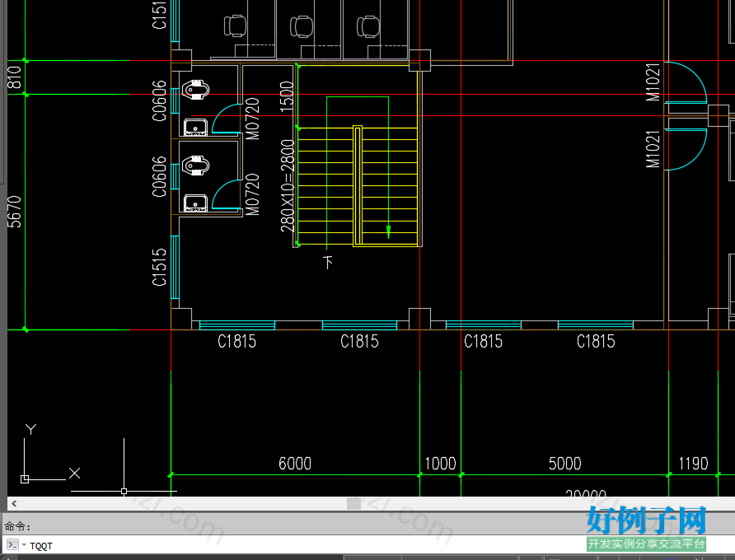Select the green stair direction arrowhead
This screenshot has height=560, width=735.
[388, 231]
